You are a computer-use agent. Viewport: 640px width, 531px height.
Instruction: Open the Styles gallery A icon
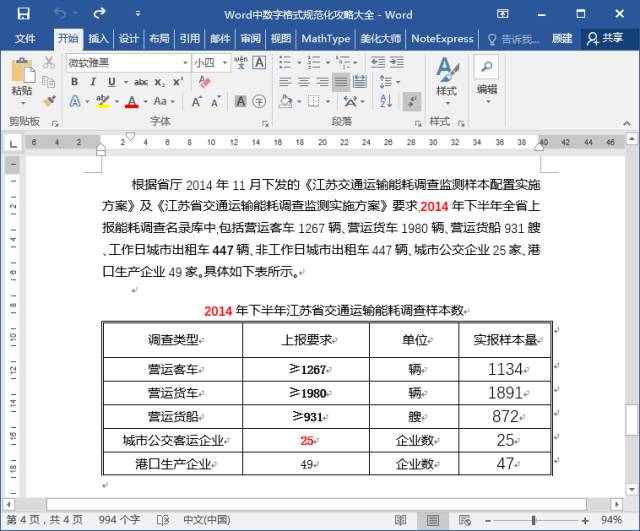tap(447, 80)
